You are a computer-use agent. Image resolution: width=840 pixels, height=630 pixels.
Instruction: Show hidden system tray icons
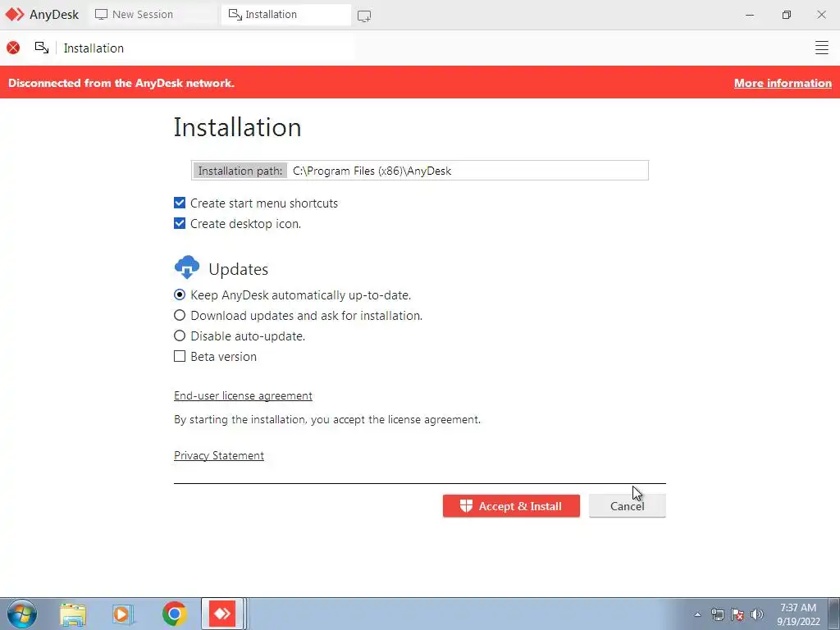[x=697, y=614]
